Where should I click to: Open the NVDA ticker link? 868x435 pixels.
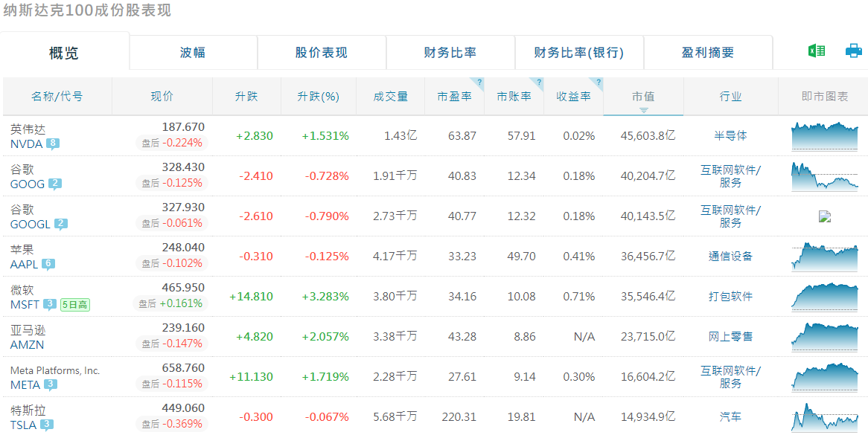(x=26, y=144)
